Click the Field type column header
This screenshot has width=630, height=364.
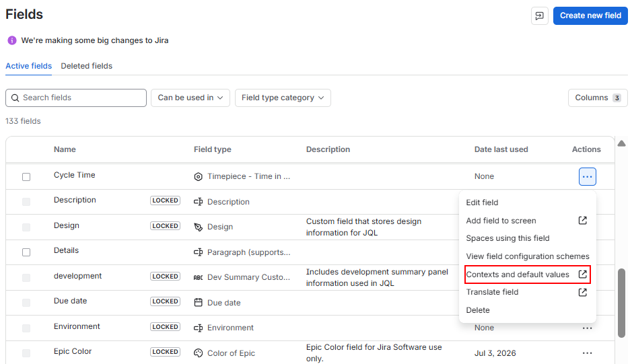pos(212,149)
